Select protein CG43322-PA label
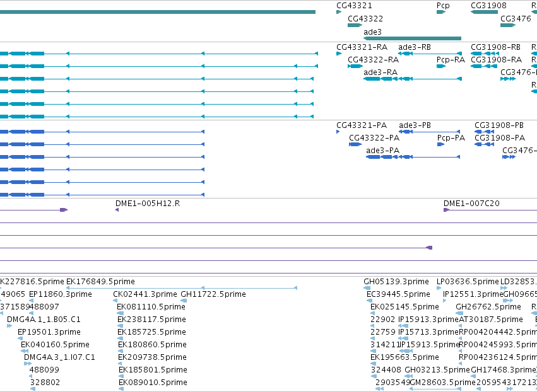This screenshot has width=537, height=392. pyautogui.click(x=374, y=138)
